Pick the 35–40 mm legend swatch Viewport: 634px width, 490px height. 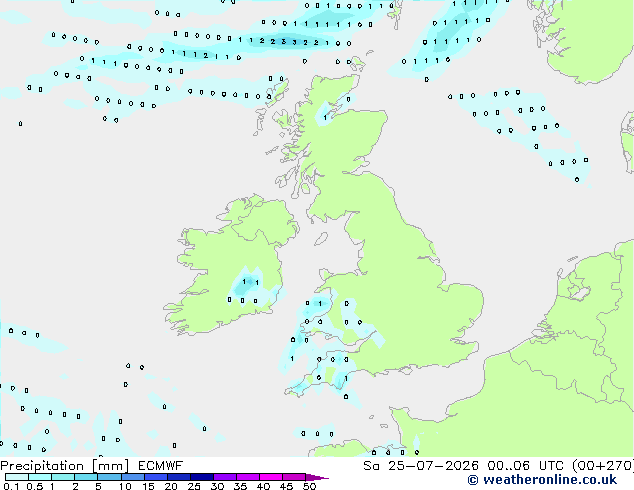pos(248,477)
